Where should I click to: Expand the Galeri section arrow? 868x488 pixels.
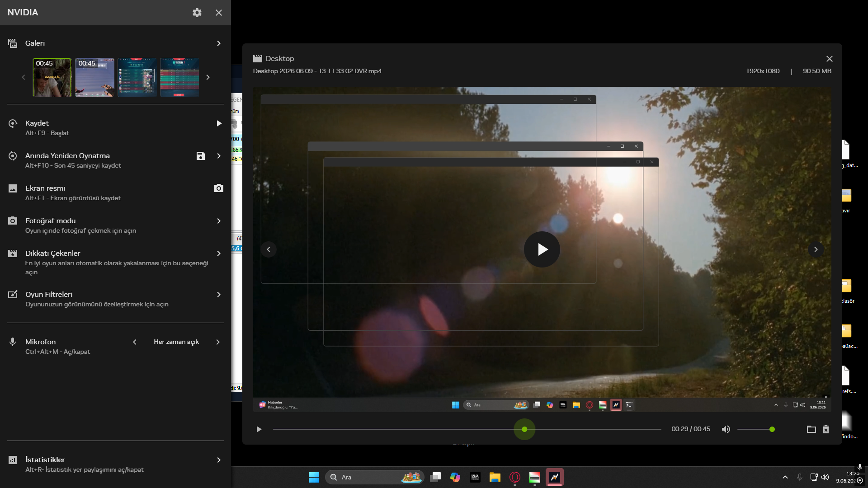pos(219,43)
